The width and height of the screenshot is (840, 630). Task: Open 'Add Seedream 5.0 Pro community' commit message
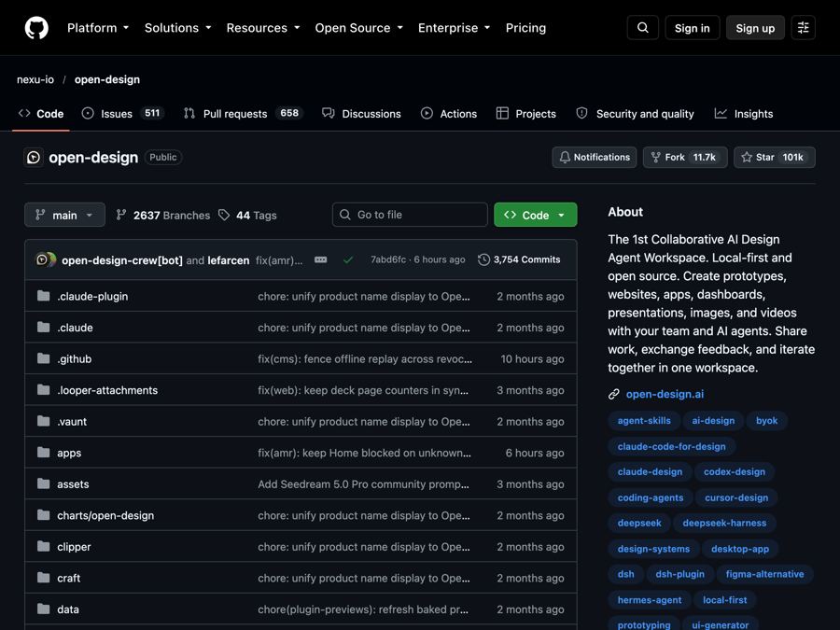point(363,484)
